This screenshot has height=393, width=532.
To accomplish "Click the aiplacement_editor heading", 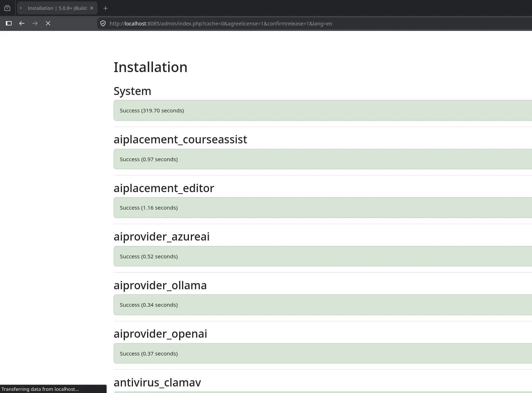I will pos(164,188).
